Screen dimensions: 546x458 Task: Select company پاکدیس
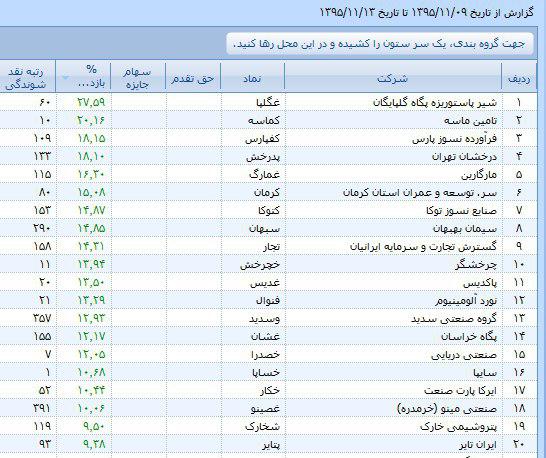[x=480, y=282]
